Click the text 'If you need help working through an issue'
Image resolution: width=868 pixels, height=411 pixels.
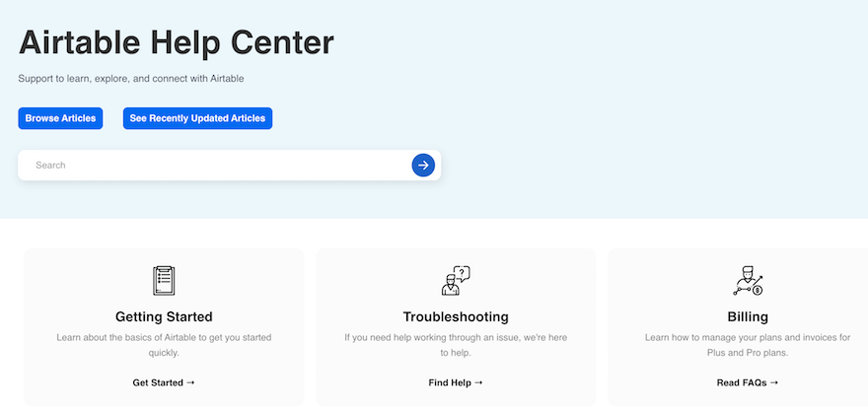456,345
